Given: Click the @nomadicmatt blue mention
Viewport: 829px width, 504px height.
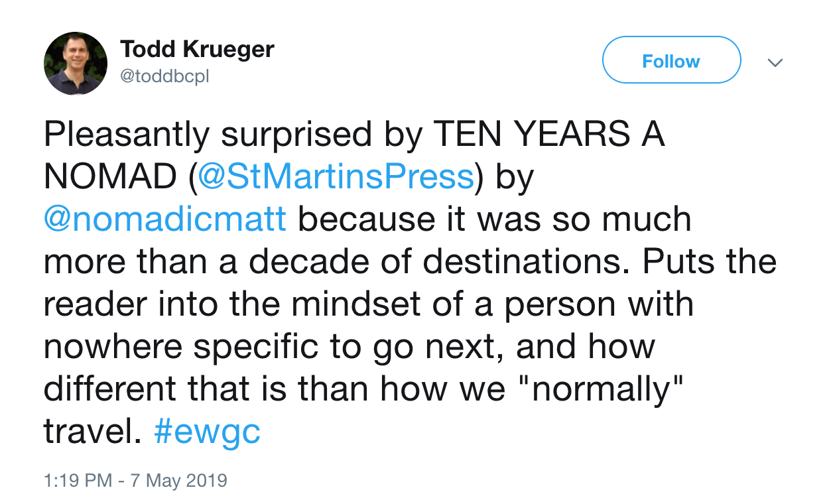Looking at the screenshot, I should (x=164, y=219).
